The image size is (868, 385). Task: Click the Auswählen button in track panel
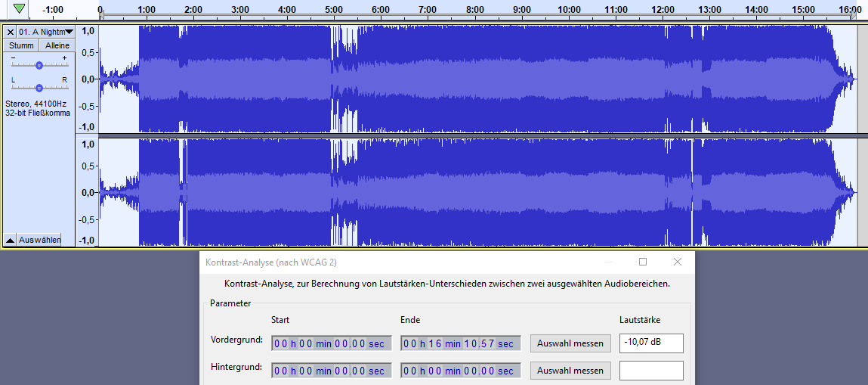(39, 240)
